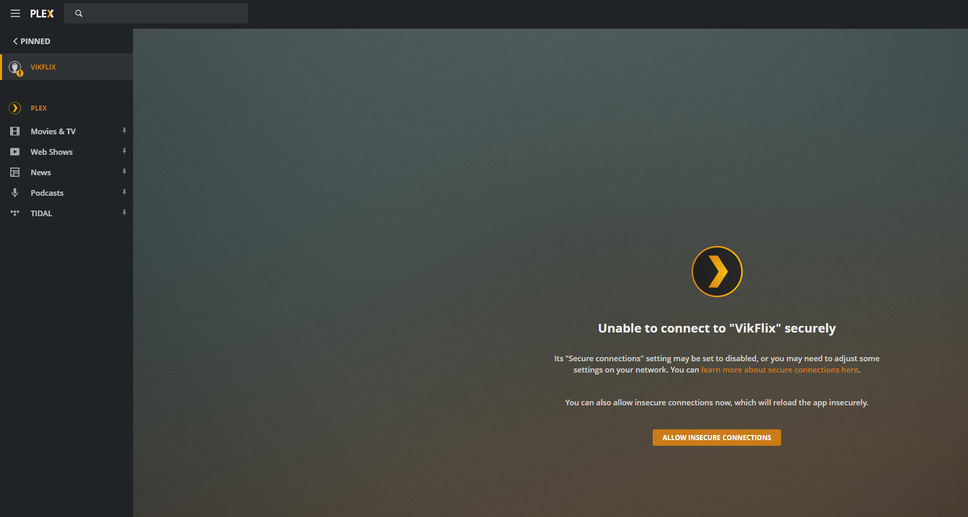This screenshot has width=968, height=517.
Task: Click the News layout icon
Action: click(x=15, y=172)
